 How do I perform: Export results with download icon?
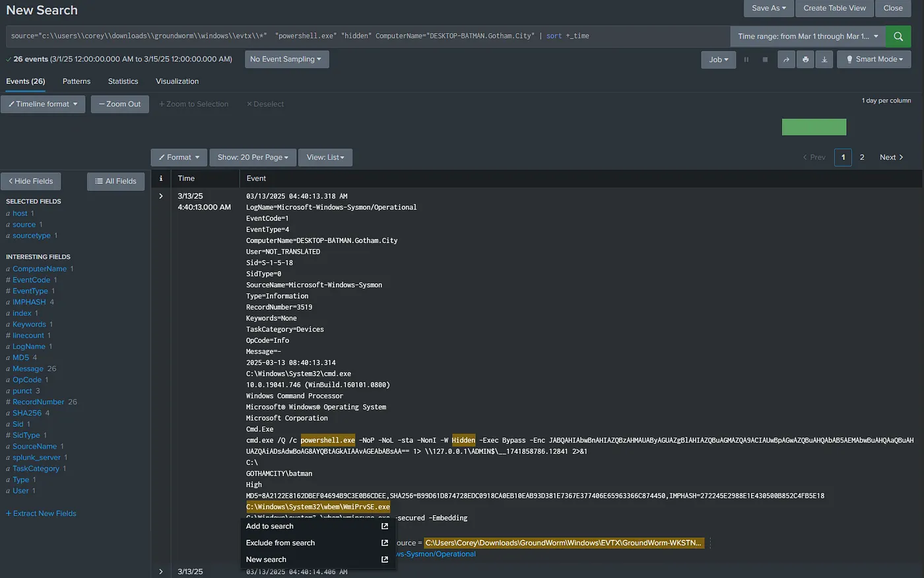824,59
